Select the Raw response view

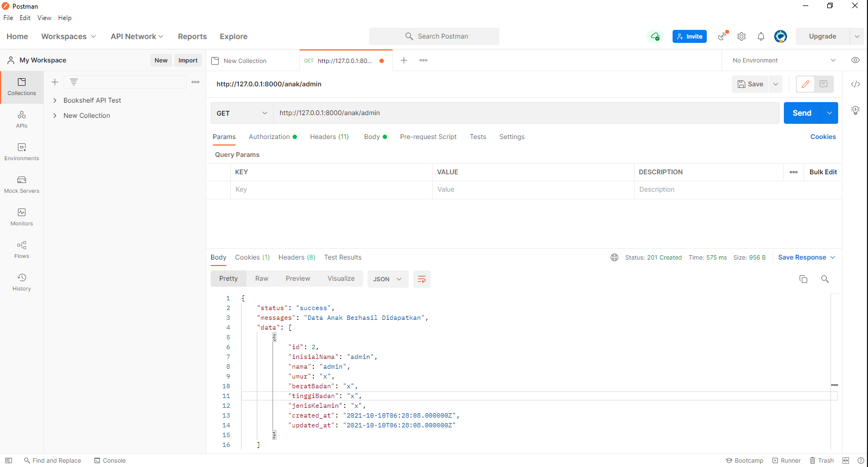pos(262,279)
